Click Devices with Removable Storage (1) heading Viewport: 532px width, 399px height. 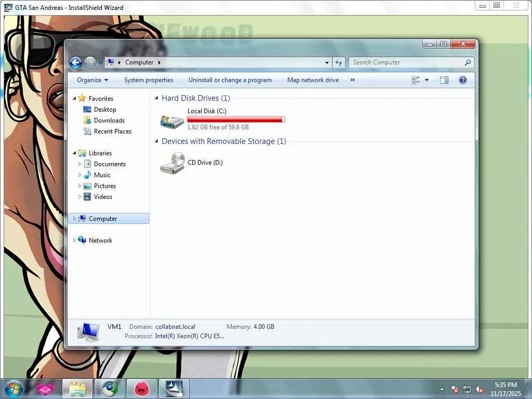(x=224, y=141)
